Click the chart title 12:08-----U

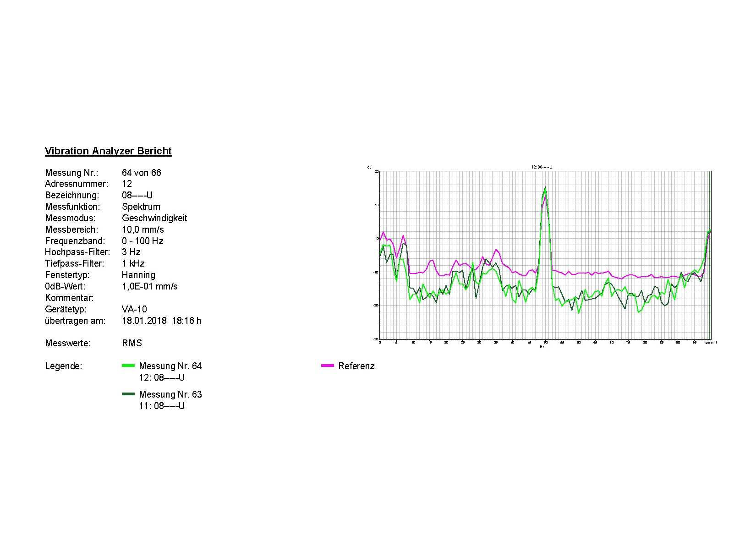pyautogui.click(x=542, y=167)
